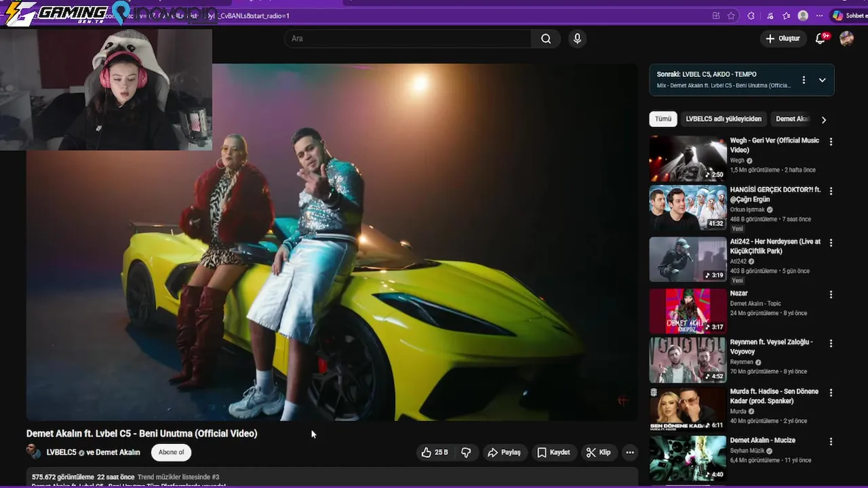Click the search magnifier button
Viewport: 868px width, 488px height.
(546, 39)
